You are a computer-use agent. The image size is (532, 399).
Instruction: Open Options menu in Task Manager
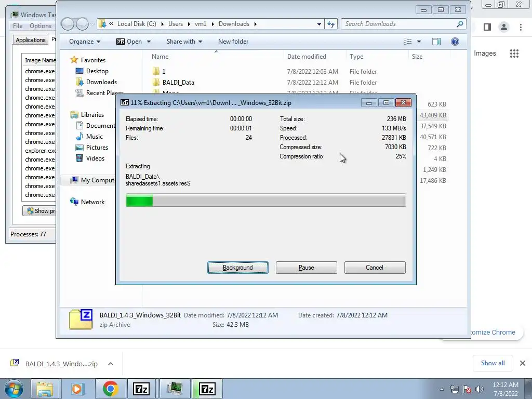click(x=41, y=26)
